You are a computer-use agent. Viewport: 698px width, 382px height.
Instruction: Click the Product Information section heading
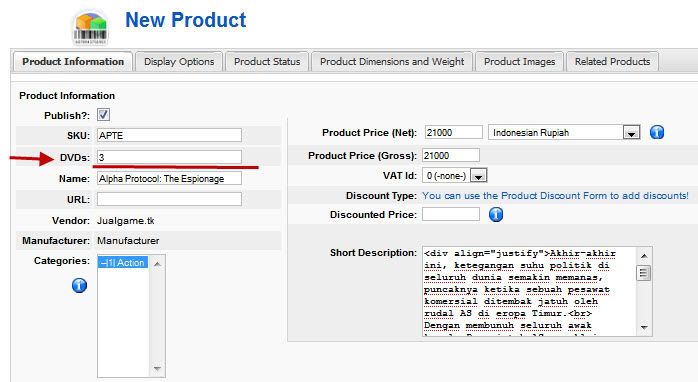[x=67, y=95]
